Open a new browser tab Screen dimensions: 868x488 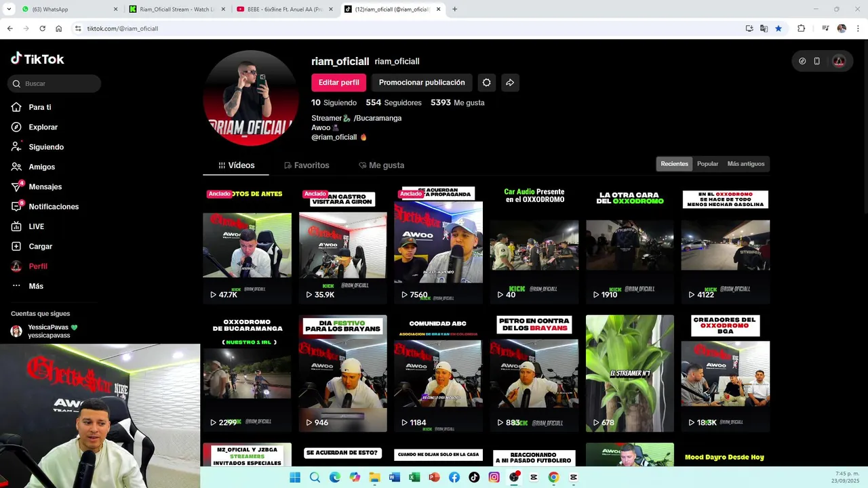[x=454, y=9]
